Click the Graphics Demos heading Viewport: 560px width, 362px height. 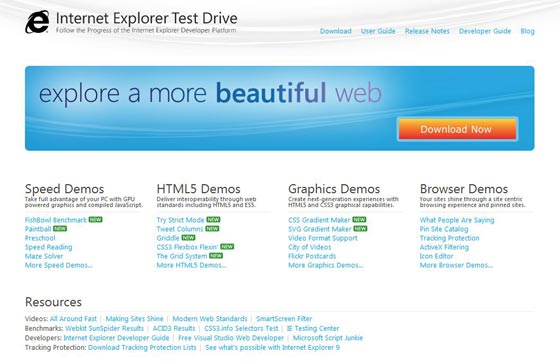point(334,189)
